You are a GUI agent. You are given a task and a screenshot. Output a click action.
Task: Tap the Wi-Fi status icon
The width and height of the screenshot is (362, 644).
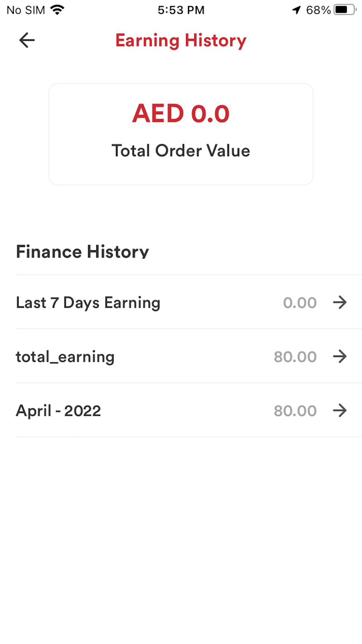point(57,10)
